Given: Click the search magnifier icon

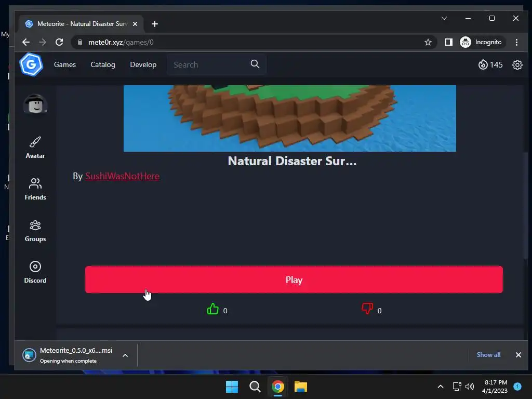Looking at the screenshot, I should tap(255, 64).
